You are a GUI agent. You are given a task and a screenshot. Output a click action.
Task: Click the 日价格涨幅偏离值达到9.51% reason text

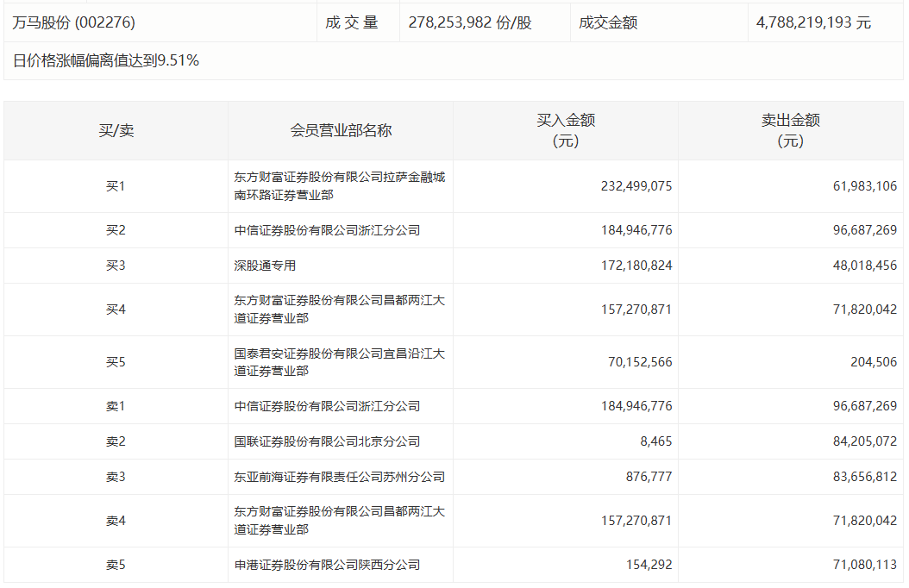107,60
